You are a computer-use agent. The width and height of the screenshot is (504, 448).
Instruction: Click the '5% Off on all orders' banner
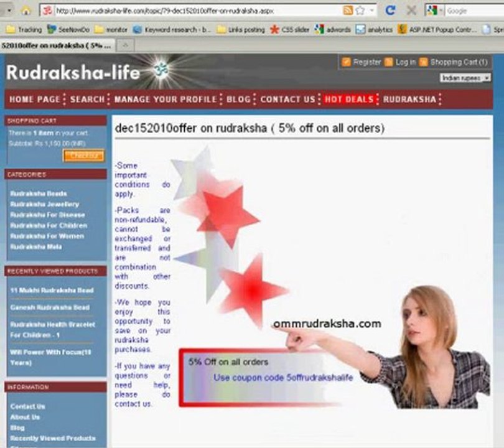tap(228, 362)
